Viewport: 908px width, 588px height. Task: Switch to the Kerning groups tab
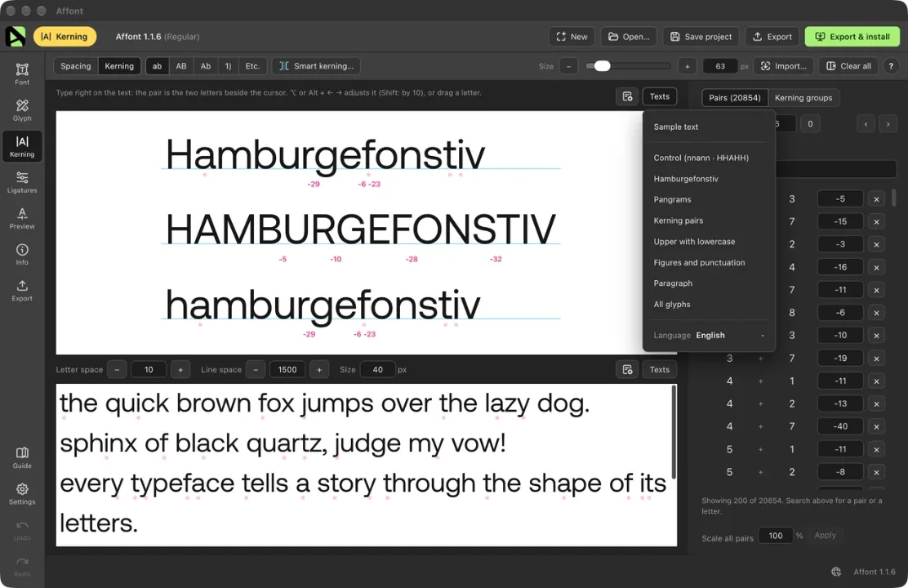pos(803,98)
